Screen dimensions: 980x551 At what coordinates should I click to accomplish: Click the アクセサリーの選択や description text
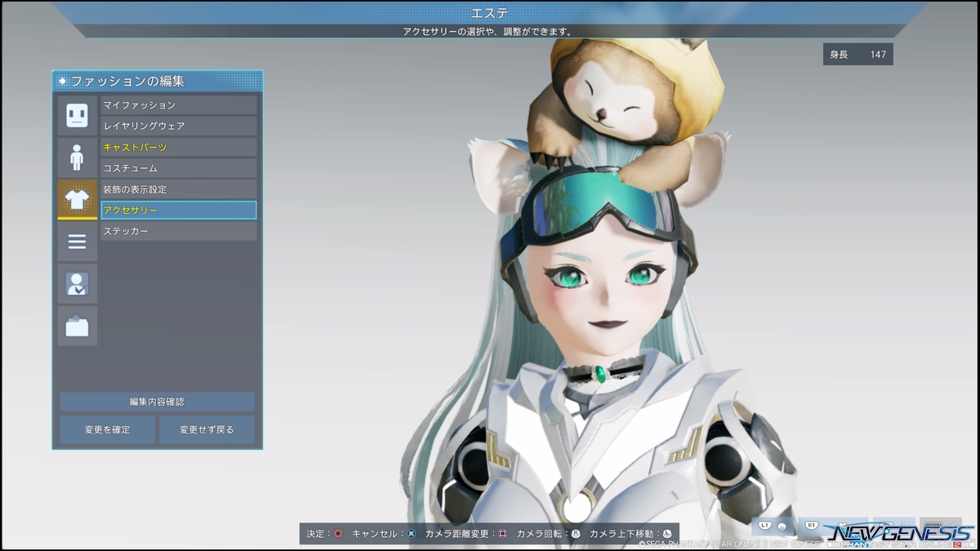[x=487, y=31]
